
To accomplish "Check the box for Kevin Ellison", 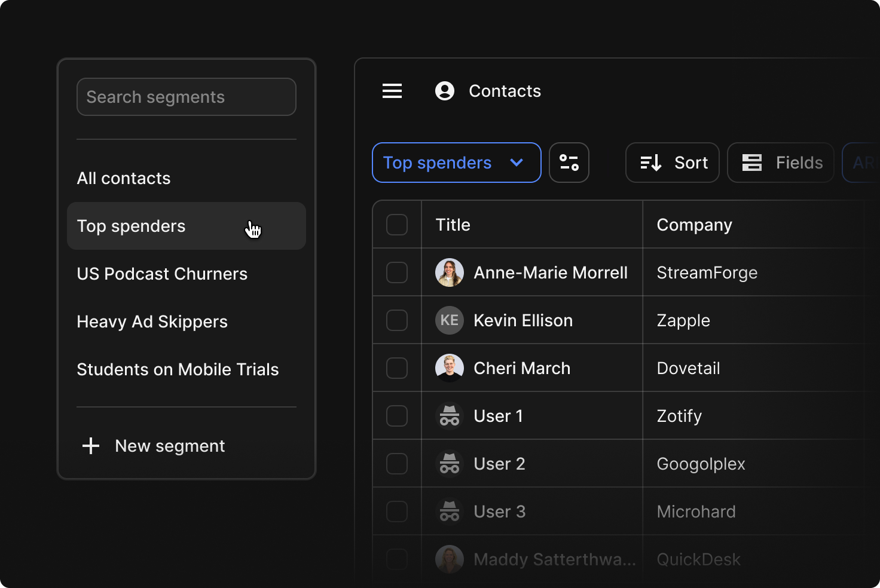I will (397, 320).
